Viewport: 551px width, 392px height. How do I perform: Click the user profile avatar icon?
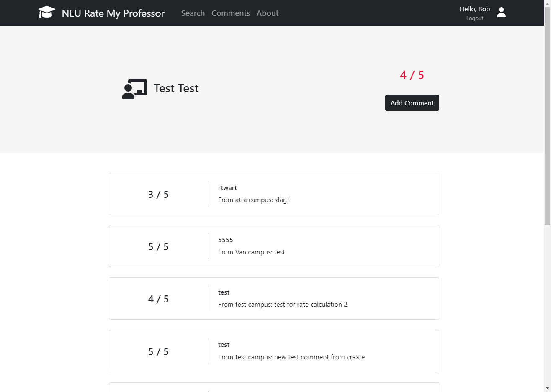[501, 13]
